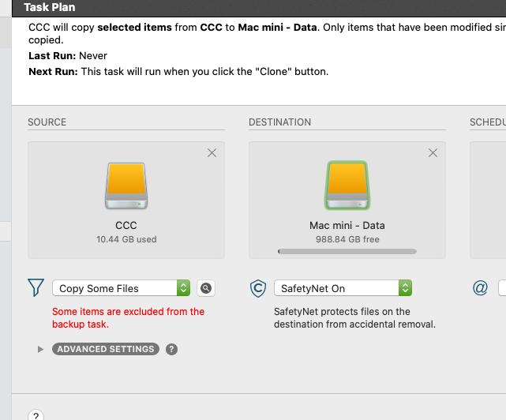This screenshot has height=420, width=506.
Task: Click the SafetyNet shield icon
Action: click(x=258, y=288)
